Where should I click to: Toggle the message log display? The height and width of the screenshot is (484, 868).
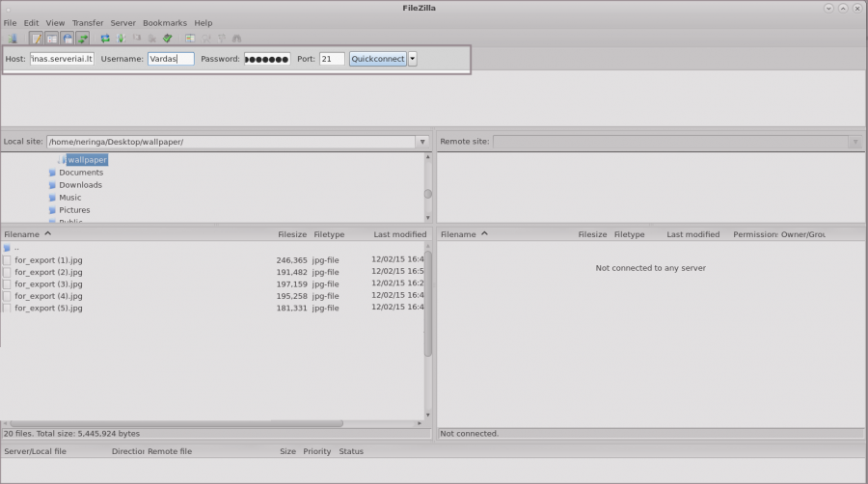(x=36, y=39)
